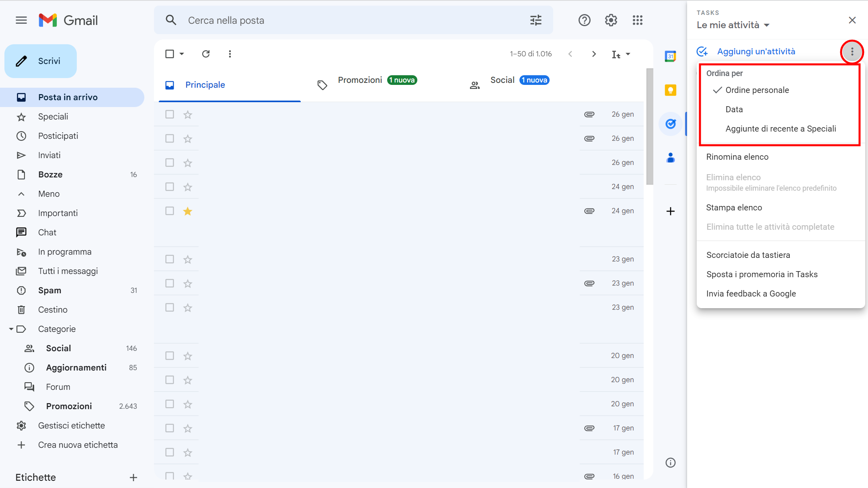The height and width of the screenshot is (488, 868).
Task: Click the Help question mark icon
Action: (x=584, y=20)
